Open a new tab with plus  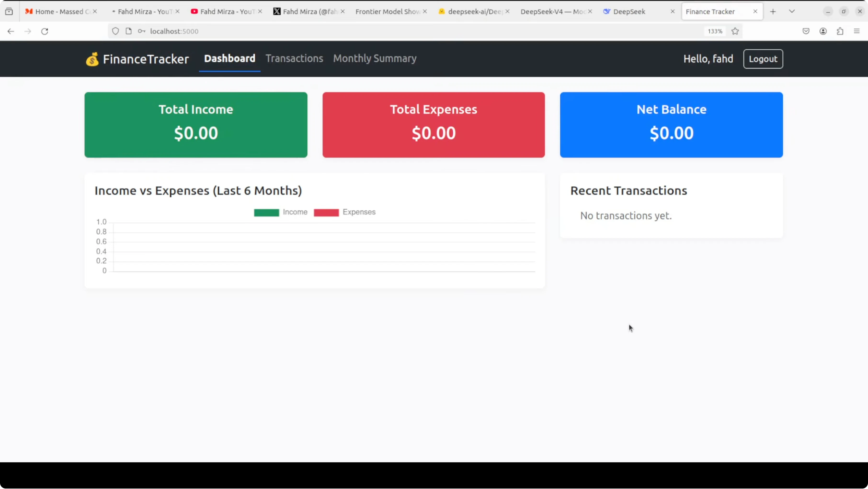click(773, 12)
